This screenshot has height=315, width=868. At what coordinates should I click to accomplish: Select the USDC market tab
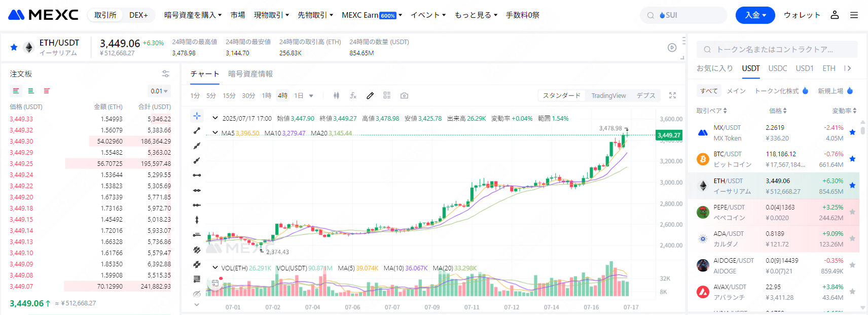[778, 68]
